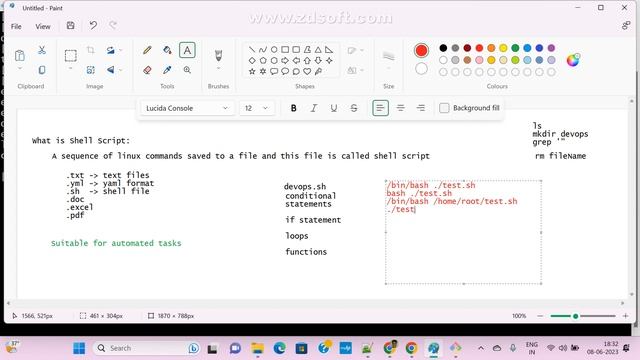This screenshot has height=360, width=640.
Task: Select the Pencil tool
Action: (x=147, y=50)
